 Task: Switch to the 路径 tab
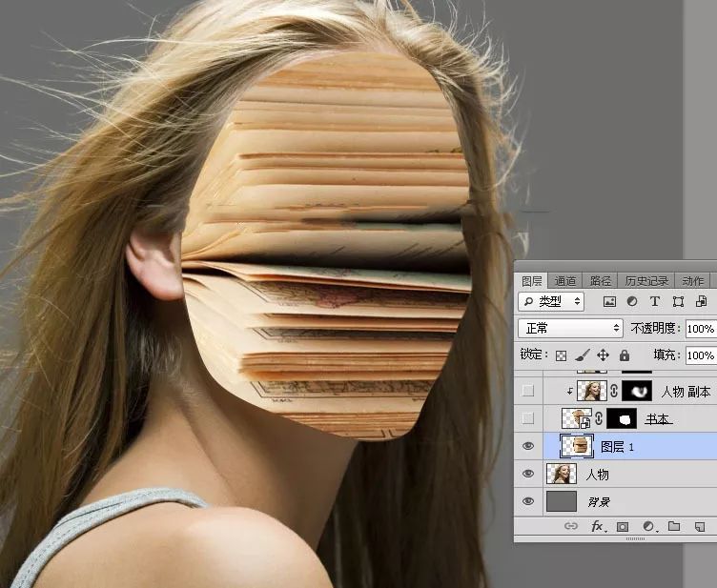coord(601,281)
